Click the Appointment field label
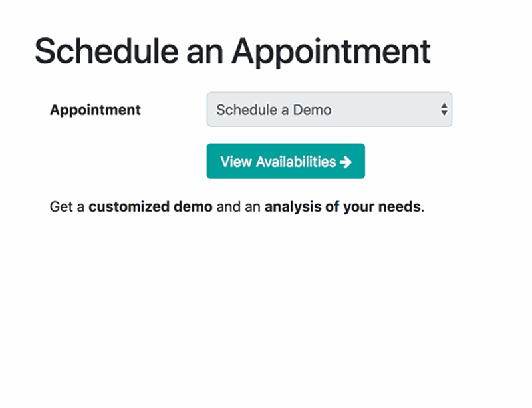The image size is (532, 408). [95, 110]
